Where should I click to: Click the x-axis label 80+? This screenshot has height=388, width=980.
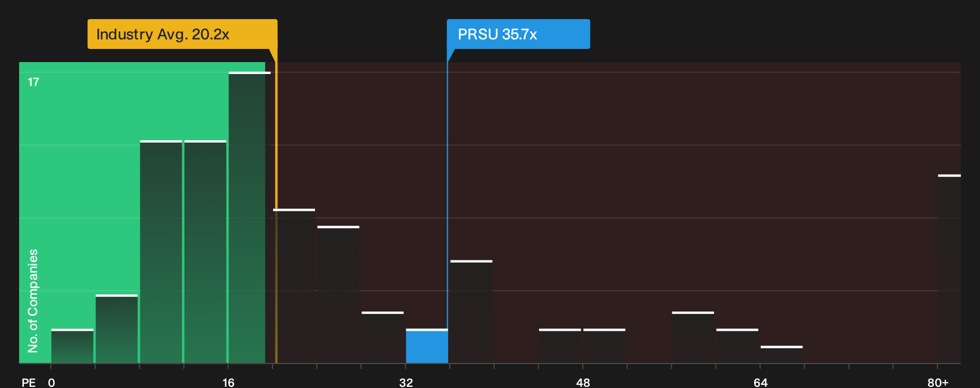pos(938,382)
